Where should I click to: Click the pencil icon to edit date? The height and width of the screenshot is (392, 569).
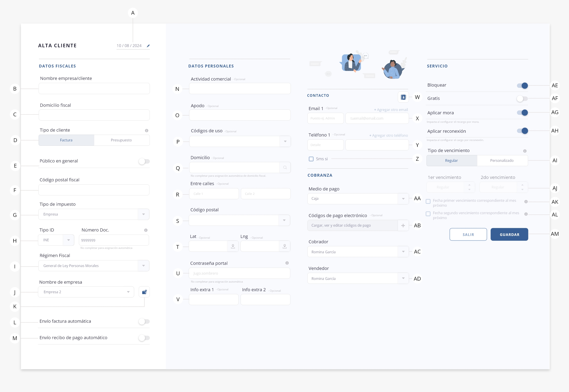pyautogui.click(x=148, y=46)
